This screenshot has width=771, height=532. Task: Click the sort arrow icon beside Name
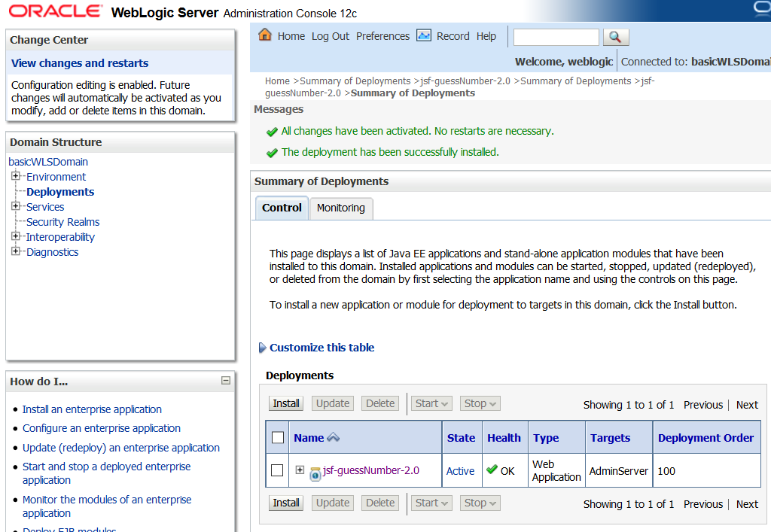pos(333,437)
